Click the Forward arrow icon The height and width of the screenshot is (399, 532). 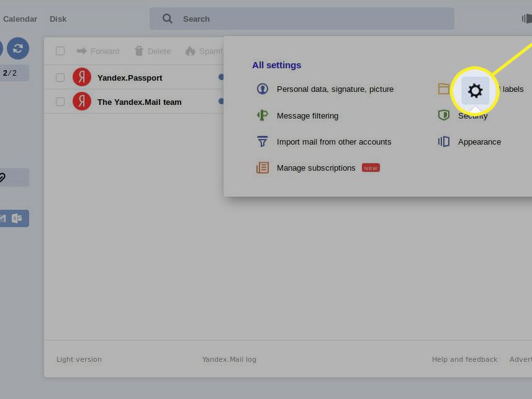click(82, 51)
